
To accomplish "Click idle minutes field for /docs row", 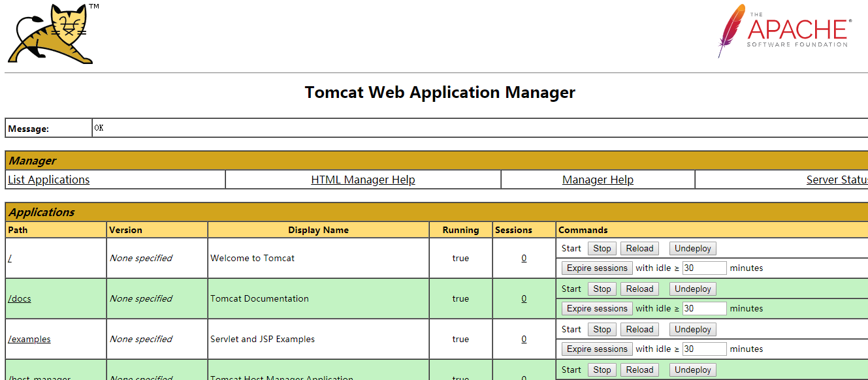I will click(x=704, y=308).
